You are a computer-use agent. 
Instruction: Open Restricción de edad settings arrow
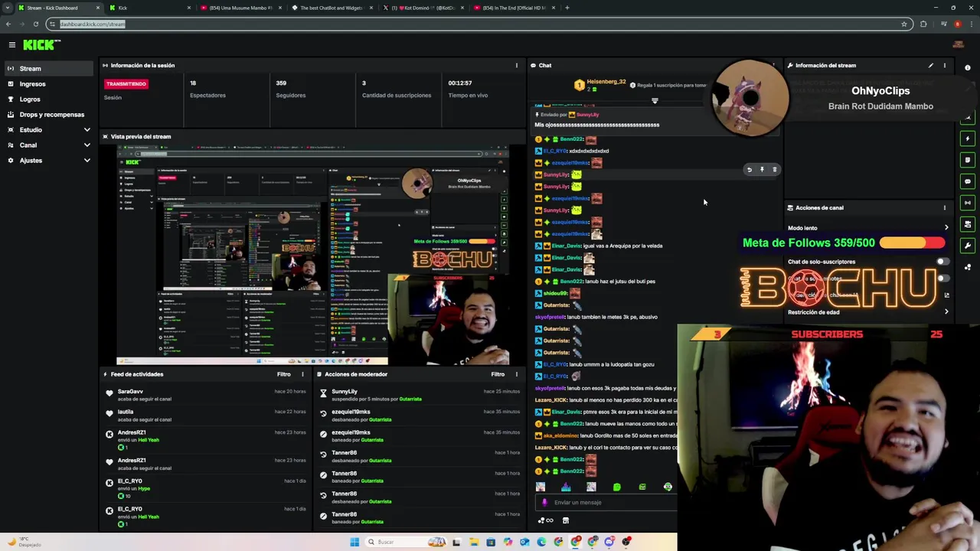pyautogui.click(x=946, y=312)
